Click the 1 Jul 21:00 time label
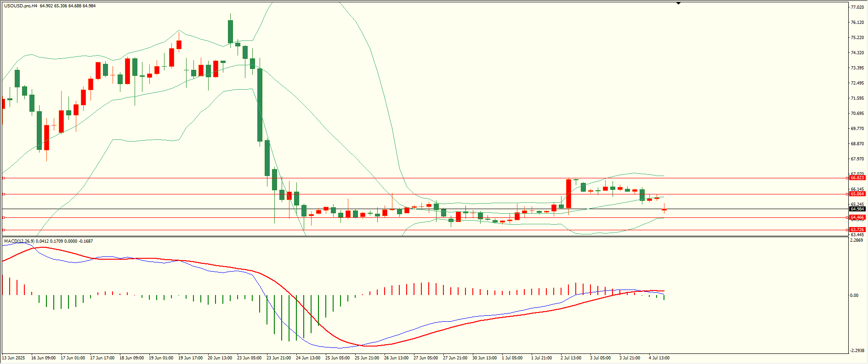This screenshot has width=868, height=364. pos(541,358)
